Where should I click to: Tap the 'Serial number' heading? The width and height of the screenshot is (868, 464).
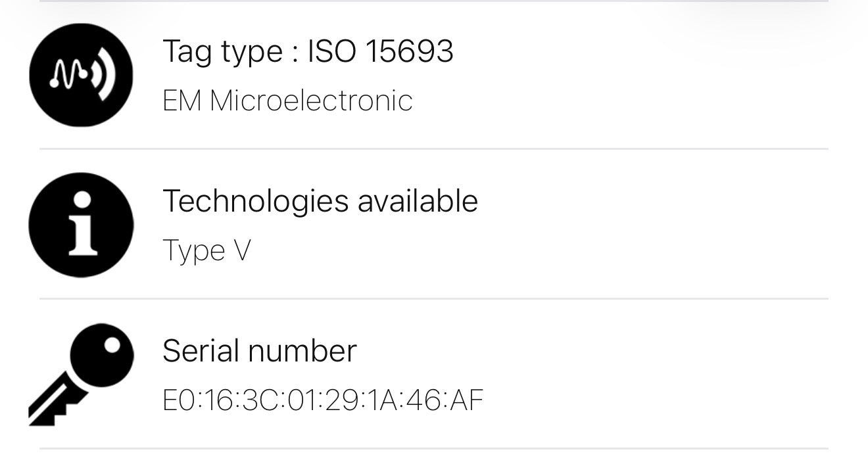(259, 350)
